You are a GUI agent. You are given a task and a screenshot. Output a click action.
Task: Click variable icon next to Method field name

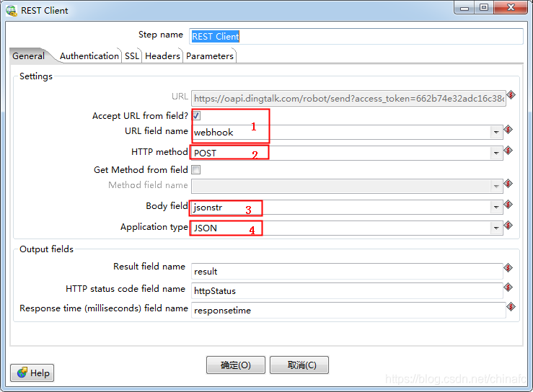pos(508,184)
